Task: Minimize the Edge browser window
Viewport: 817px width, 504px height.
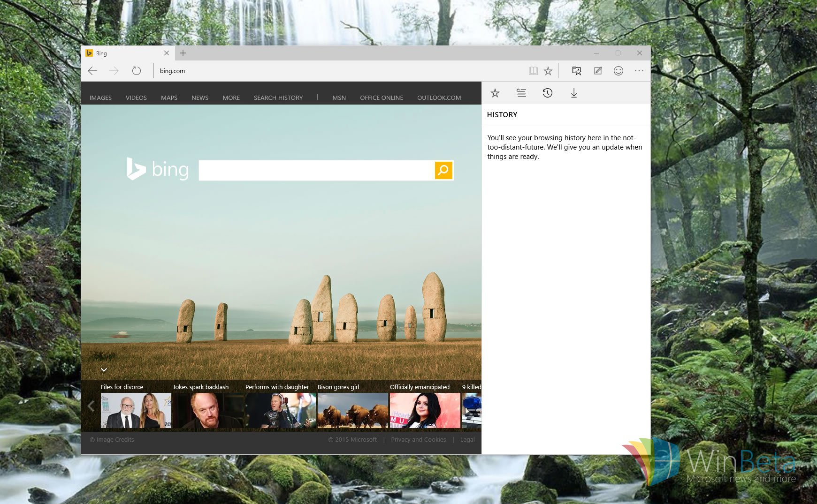Action: tap(596, 53)
